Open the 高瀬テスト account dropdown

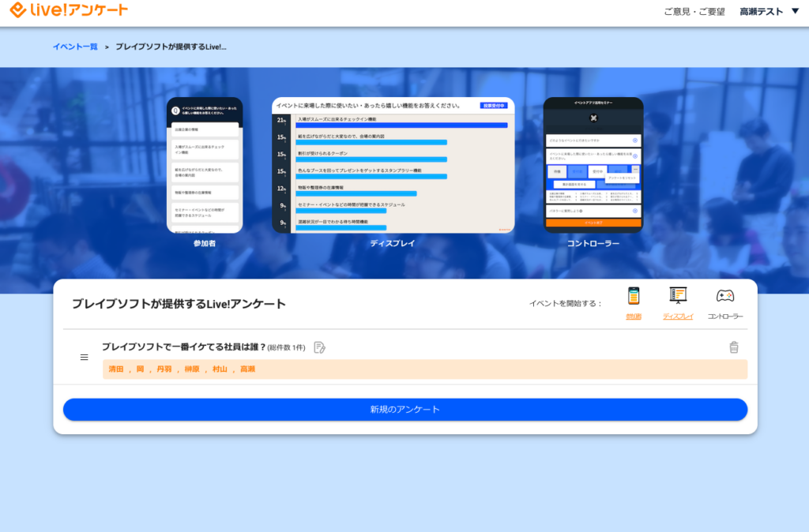[762, 11]
